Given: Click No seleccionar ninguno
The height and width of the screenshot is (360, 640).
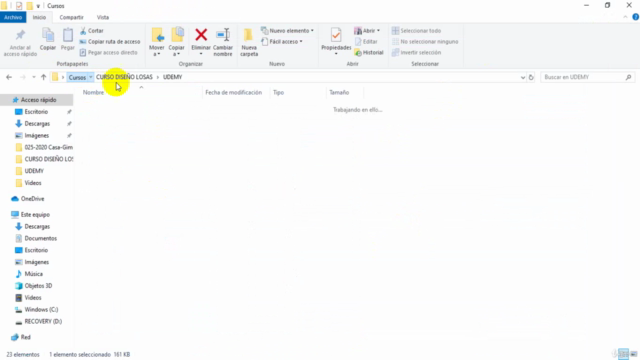Looking at the screenshot, I should pos(425,42).
